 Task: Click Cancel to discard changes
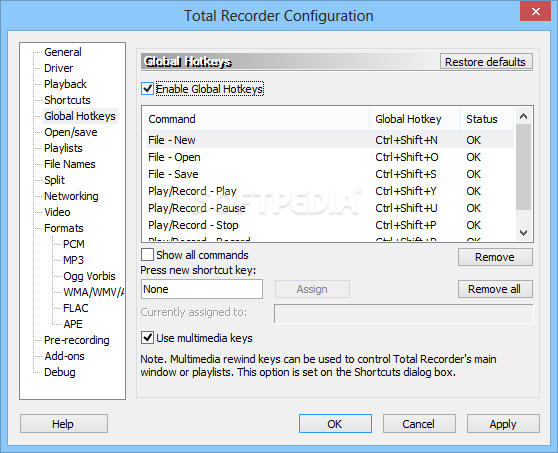tap(419, 424)
